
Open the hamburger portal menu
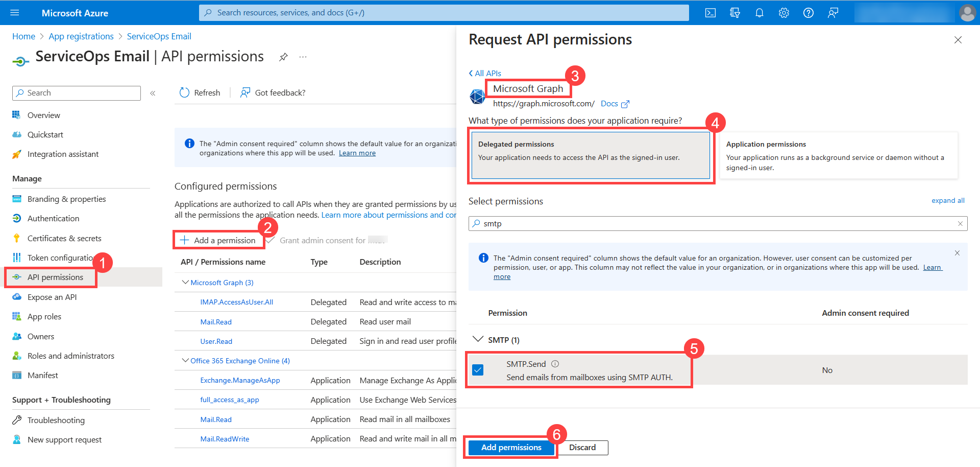tap(15, 13)
